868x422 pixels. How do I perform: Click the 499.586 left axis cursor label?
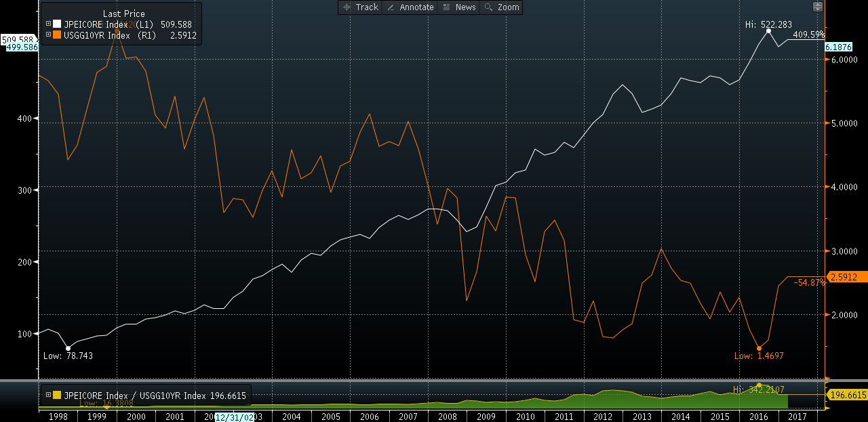pyautogui.click(x=22, y=47)
